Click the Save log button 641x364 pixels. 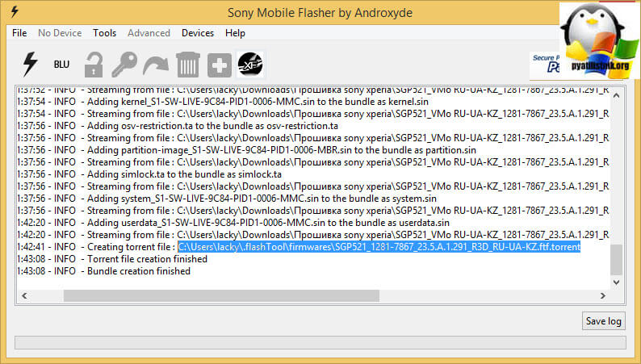pyautogui.click(x=603, y=321)
